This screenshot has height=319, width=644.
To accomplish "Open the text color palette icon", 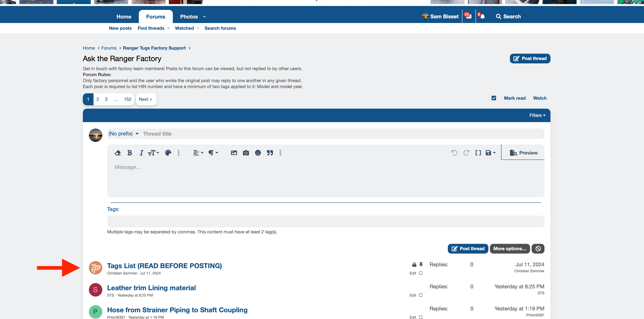I will 168,153.
